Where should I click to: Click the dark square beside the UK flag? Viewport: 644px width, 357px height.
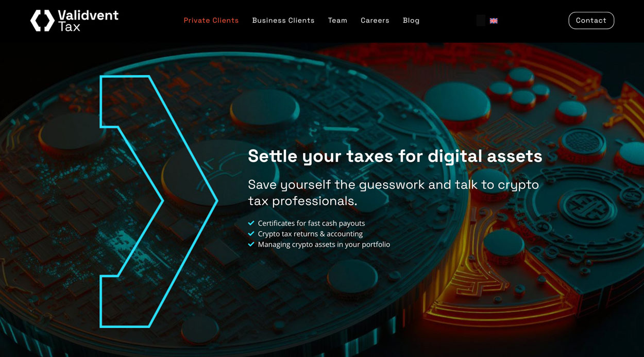click(x=481, y=21)
